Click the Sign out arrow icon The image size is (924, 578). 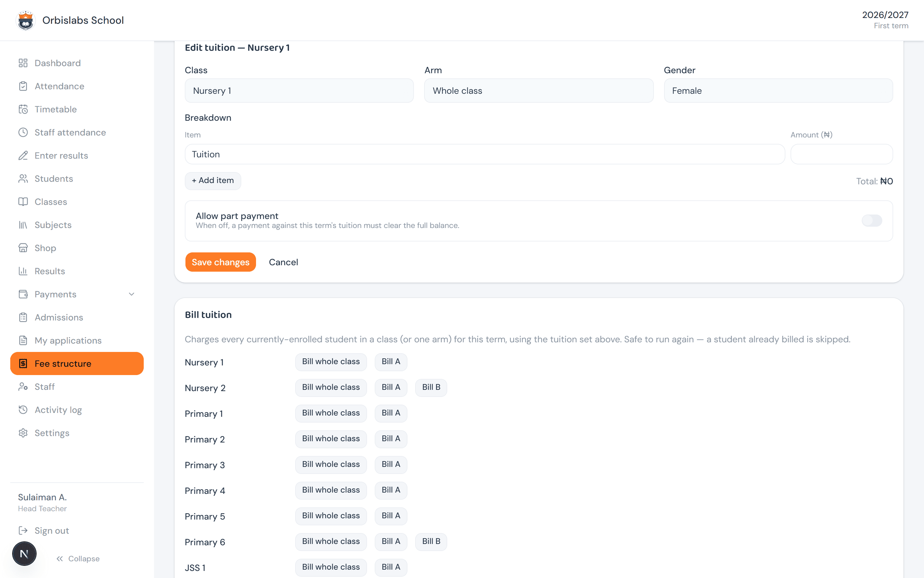point(23,530)
